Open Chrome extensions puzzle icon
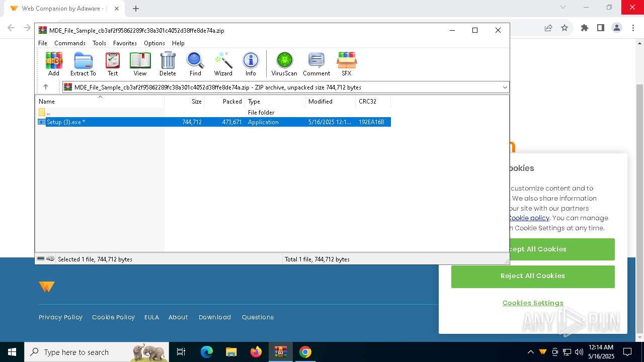Screen dimensions: 644x362 585,28
